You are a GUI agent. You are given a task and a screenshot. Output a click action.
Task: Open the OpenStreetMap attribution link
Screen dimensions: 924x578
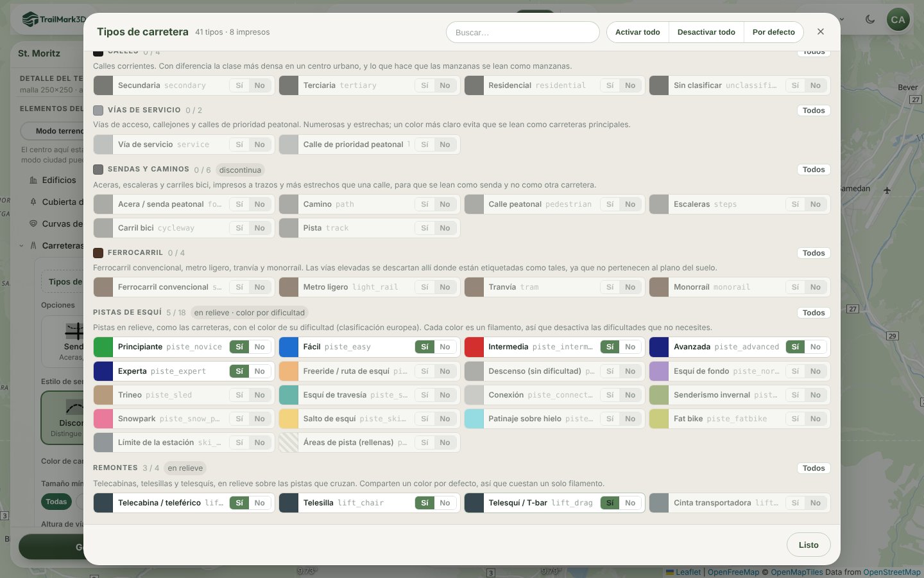point(892,572)
